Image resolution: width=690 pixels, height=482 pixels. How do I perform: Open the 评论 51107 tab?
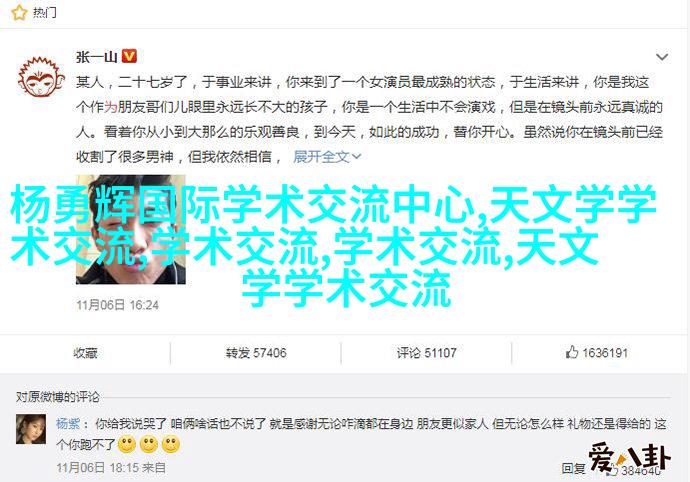[426, 353]
